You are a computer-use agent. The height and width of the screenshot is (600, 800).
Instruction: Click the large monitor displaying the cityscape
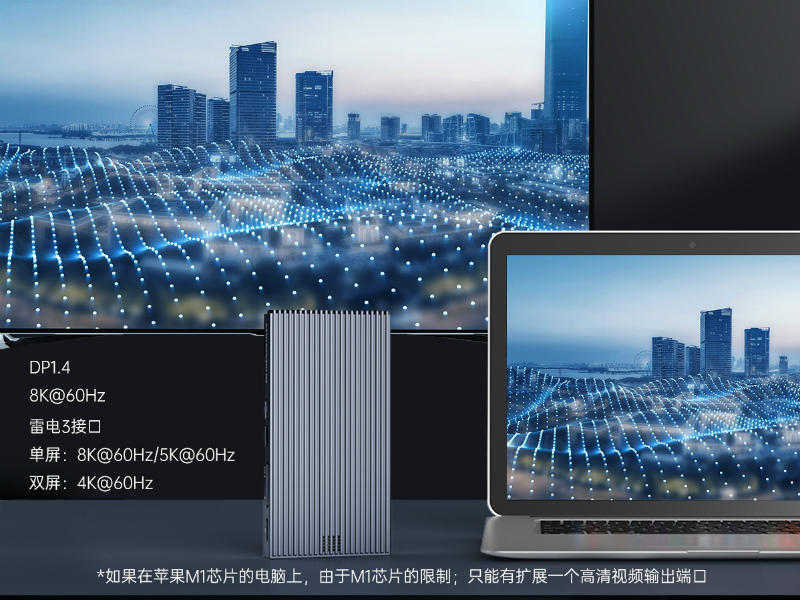pos(294,164)
